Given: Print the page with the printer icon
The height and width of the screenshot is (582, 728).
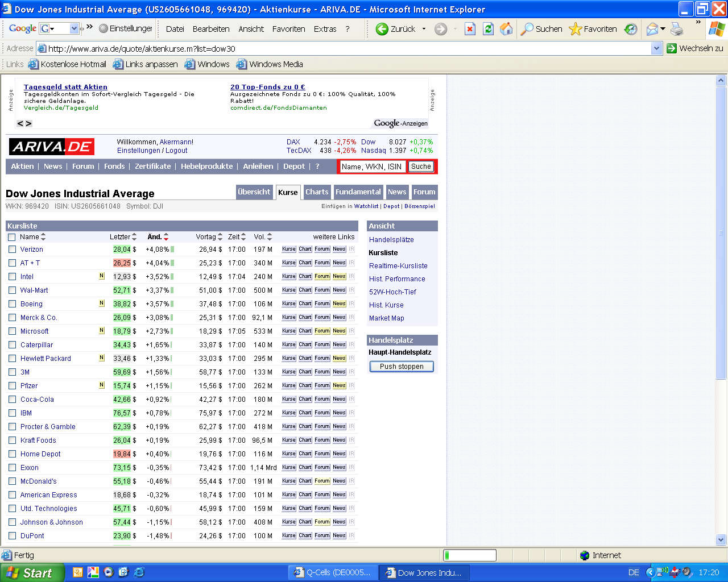Looking at the screenshot, I should 677,29.
